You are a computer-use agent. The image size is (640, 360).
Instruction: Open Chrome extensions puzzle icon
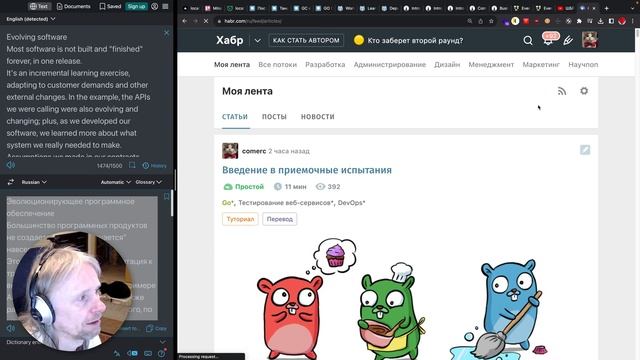coord(579,21)
